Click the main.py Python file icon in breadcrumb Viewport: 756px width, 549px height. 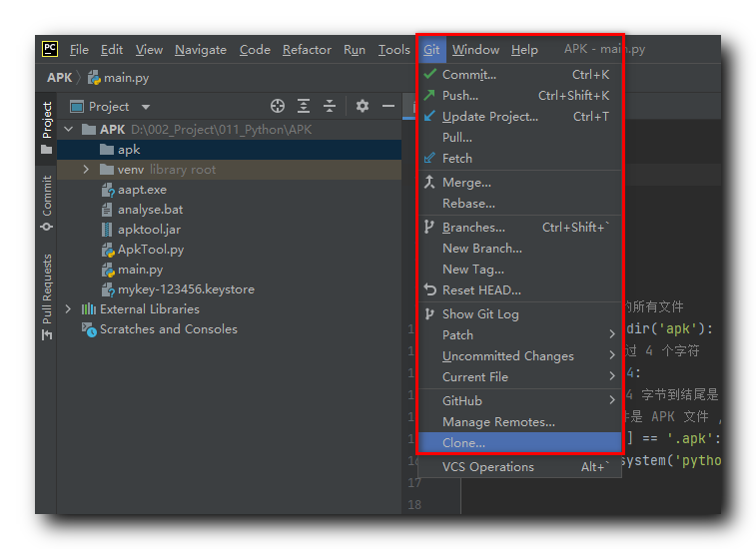[94, 78]
